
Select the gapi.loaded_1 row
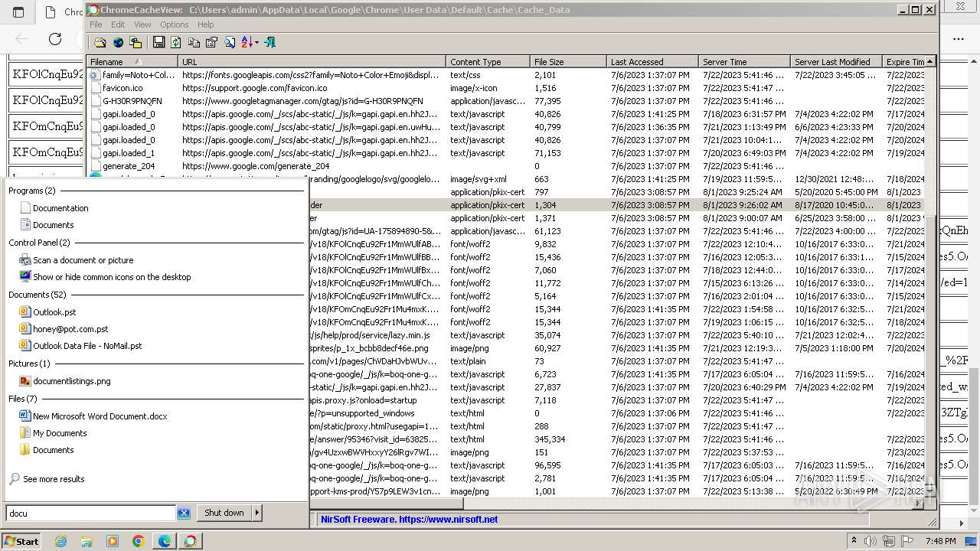click(x=505, y=153)
